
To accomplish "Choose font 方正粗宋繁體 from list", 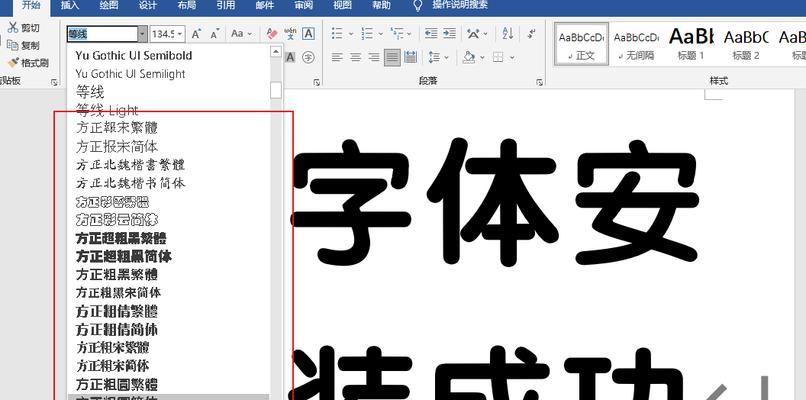I will point(168,347).
